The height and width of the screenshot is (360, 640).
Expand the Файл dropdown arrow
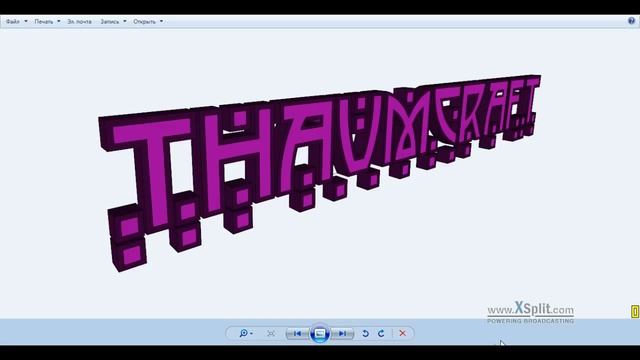26,22
